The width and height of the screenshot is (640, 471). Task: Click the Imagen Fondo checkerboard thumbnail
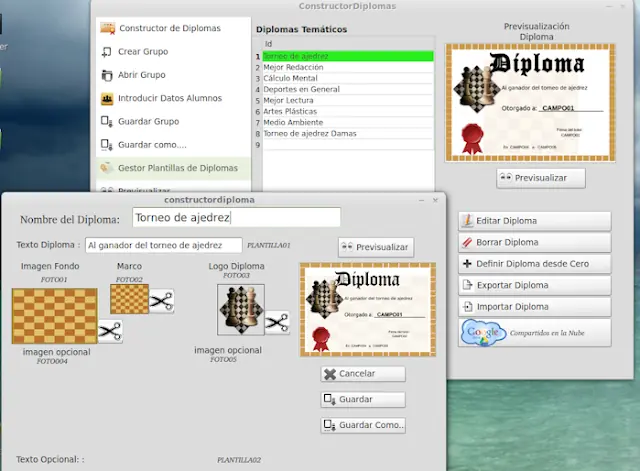[x=55, y=316]
